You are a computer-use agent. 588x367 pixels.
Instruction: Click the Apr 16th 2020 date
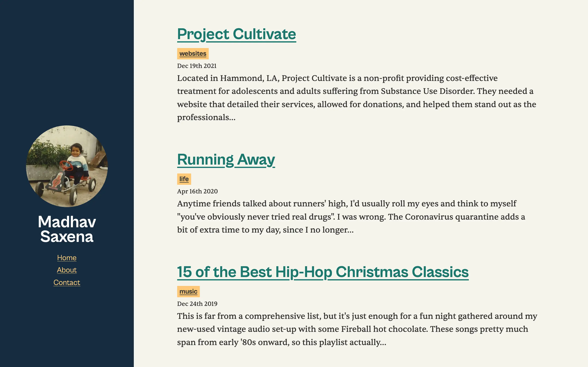point(197,191)
